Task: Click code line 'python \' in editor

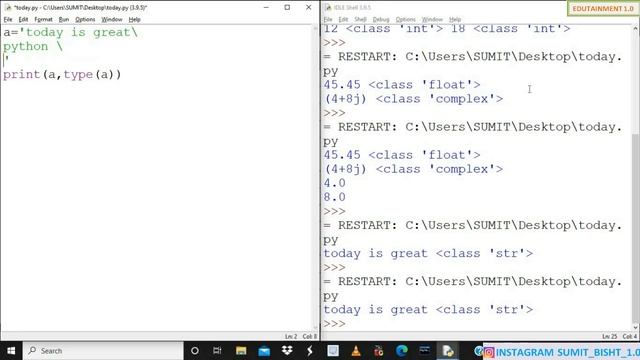Action: pyautogui.click(x=33, y=46)
